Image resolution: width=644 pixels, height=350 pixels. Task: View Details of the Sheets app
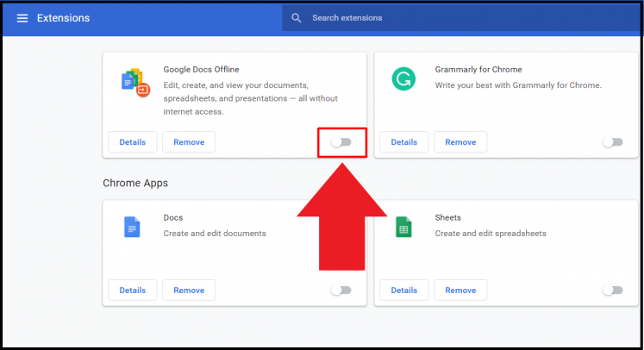point(403,291)
